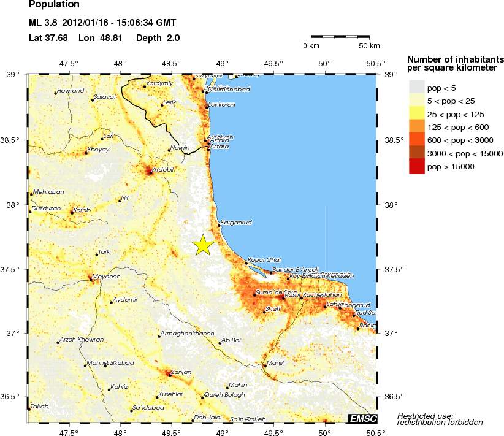The height and width of the screenshot is (436, 504).
Task: Click the 'Population' map title
Action: (x=54, y=4)
